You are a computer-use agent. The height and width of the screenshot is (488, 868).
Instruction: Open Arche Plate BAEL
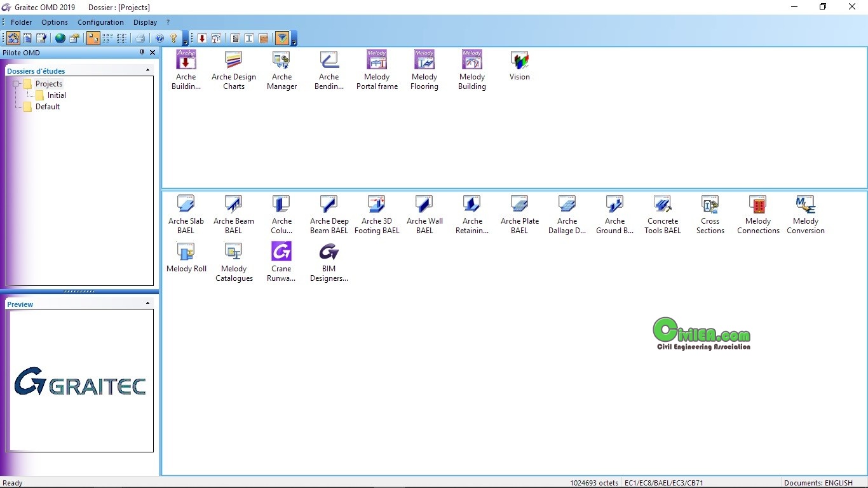click(x=520, y=214)
